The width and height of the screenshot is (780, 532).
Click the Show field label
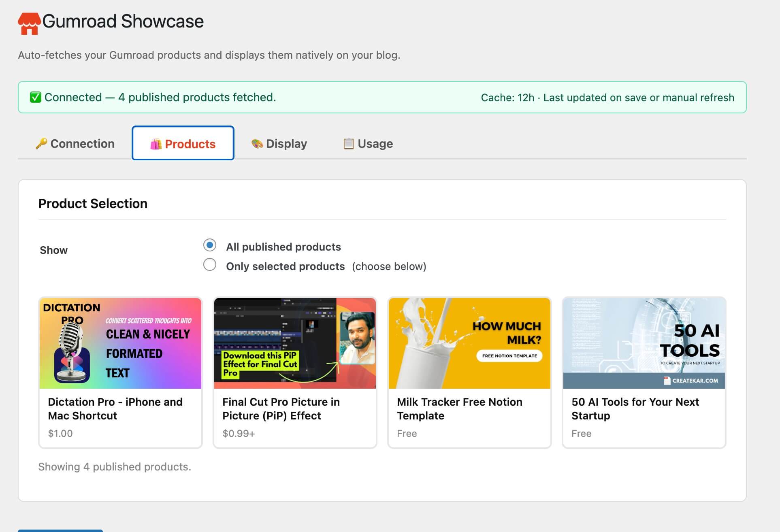tap(54, 250)
